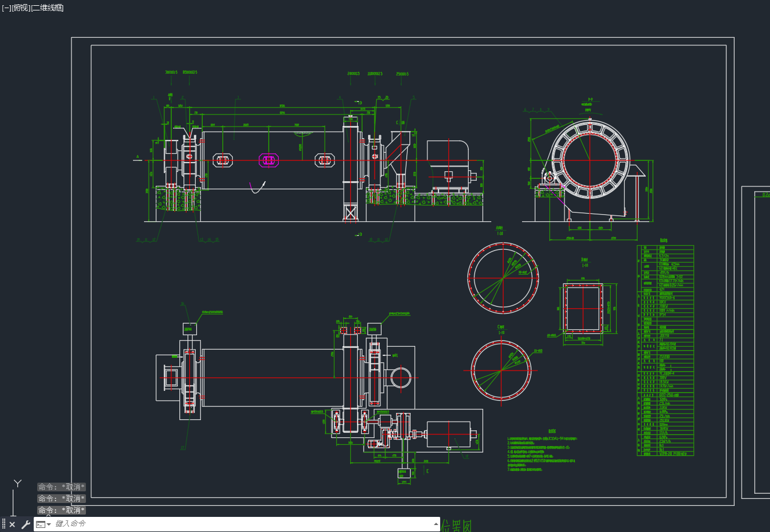Expand command history with the up arrow
The image size is (770, 532).
(436, 524)
